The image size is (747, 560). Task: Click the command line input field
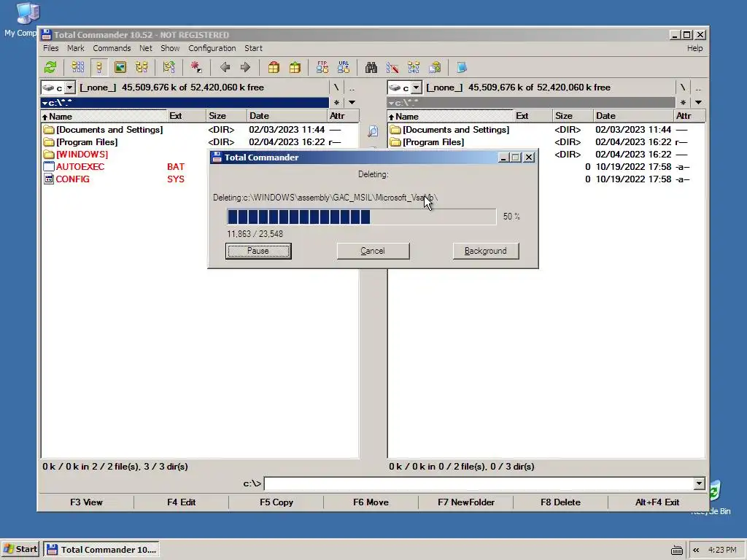tap(479, 484)
